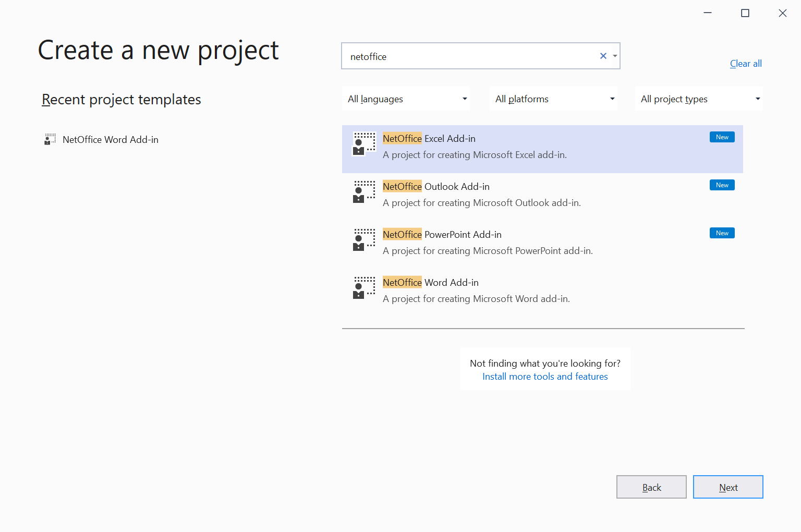Click the NetOffice PowerPoint Add-in template icon
801x532 pixels.
tap(364, 240)
